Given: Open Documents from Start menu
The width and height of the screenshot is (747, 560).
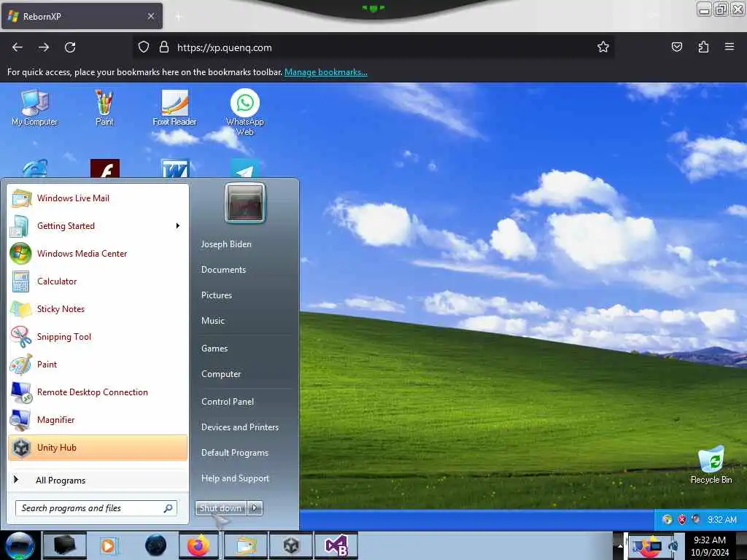Looking at the screenshot, I should [223, 270].
